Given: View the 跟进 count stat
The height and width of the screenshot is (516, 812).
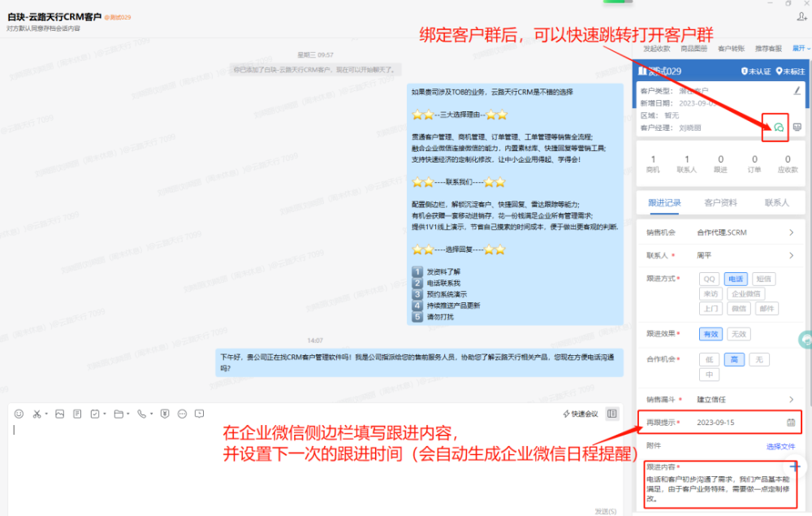Looking at the screenshot, I should [x=720, y=163].
